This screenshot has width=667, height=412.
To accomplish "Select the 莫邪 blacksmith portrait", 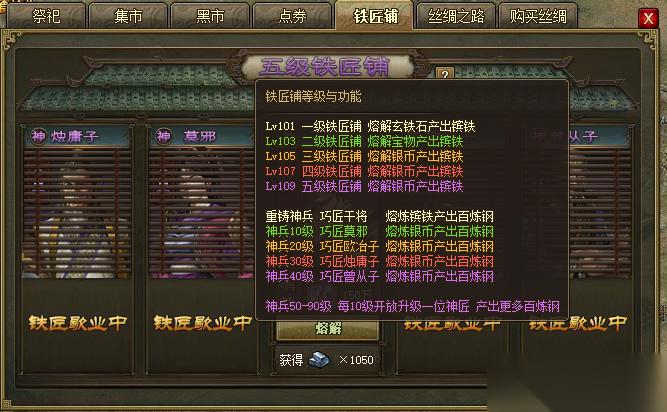I will 202,212.
